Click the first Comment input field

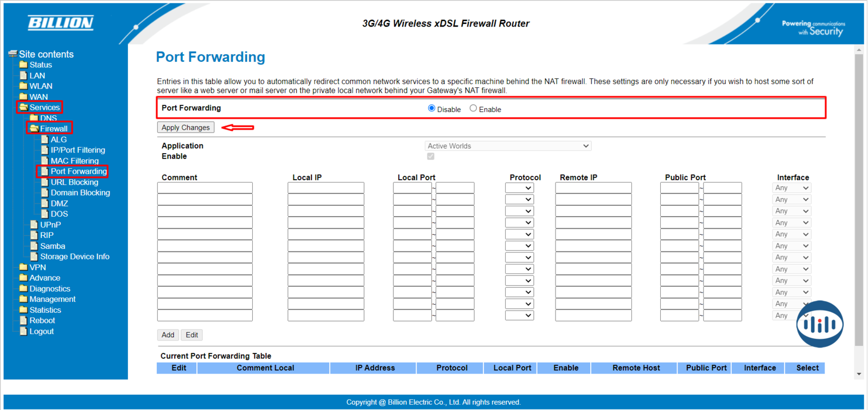click(x=205, y=188)
